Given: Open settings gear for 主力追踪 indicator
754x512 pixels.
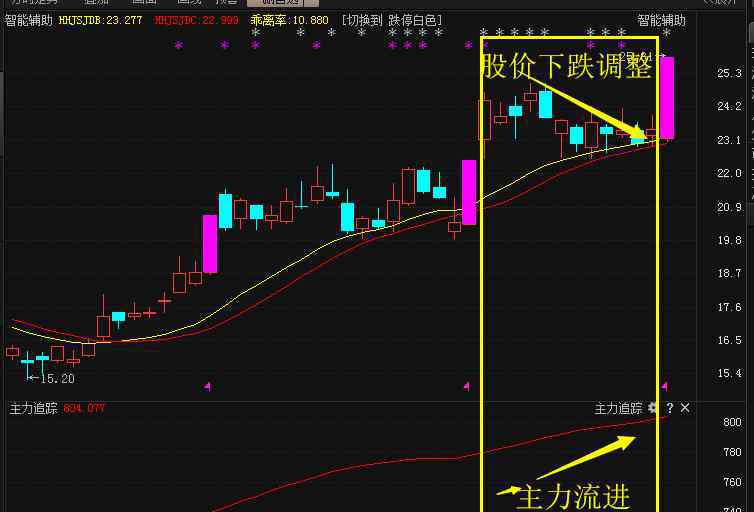Looking at the screenshot, I should tap(652, 408).
